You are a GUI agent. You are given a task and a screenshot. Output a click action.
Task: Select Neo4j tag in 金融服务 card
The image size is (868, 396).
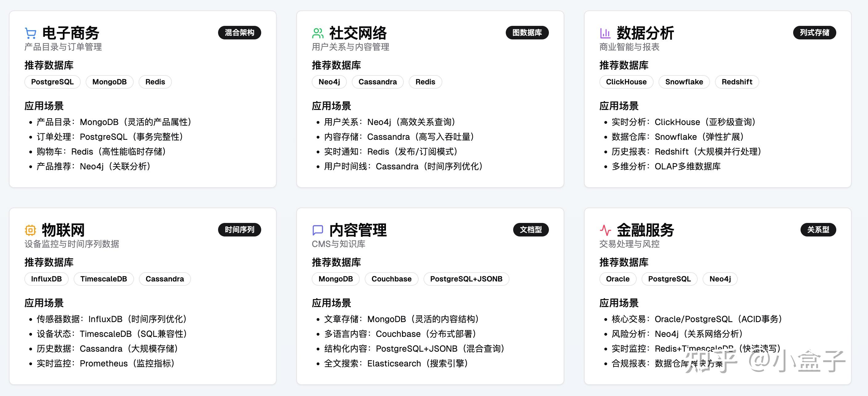[720, 279]
